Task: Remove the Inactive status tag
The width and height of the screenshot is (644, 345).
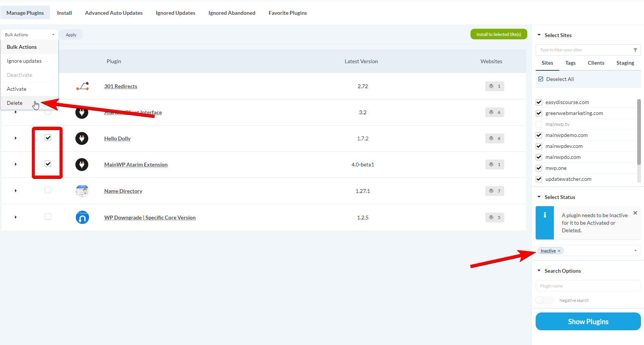Action: tap(559, 250)
